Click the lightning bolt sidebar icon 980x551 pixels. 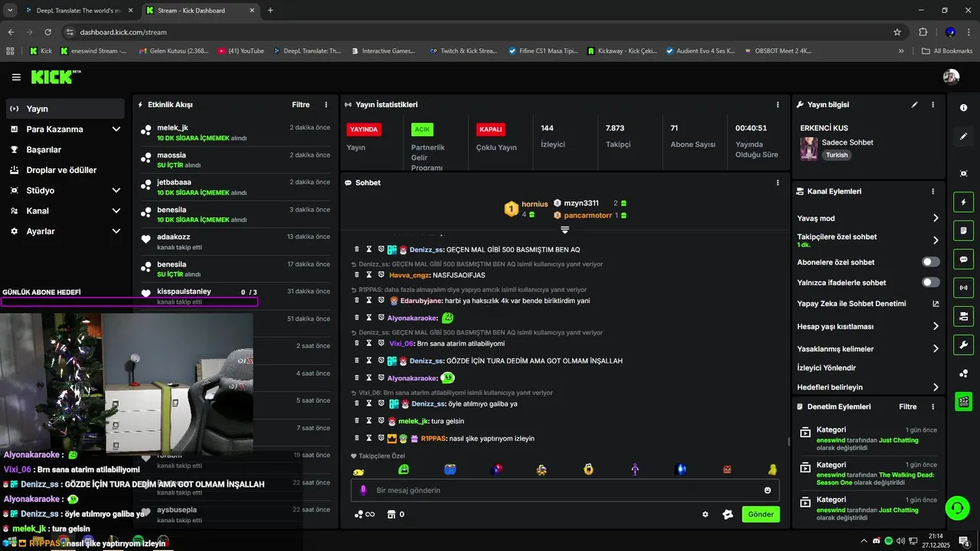[964, 202]
